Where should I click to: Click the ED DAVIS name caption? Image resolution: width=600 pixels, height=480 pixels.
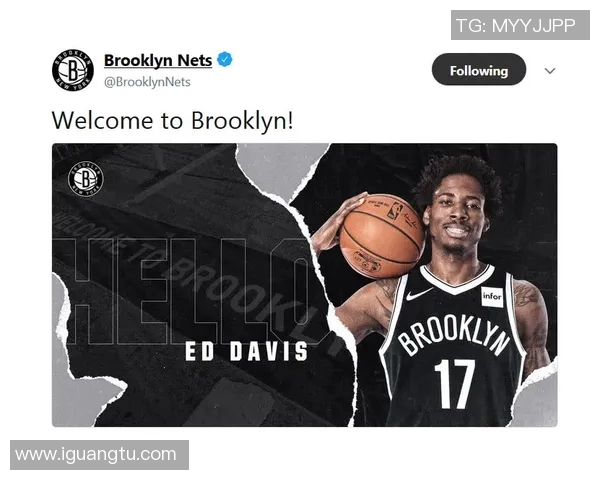click(x=246, y=351)
